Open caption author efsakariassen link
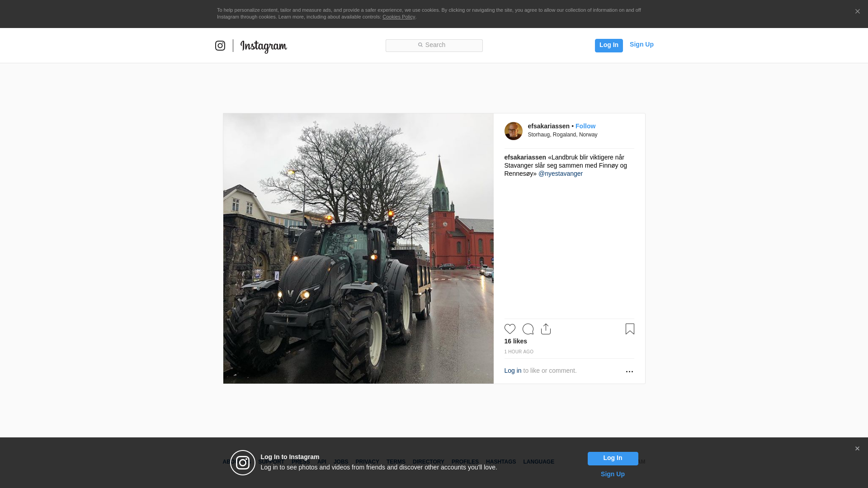 point(525,157)
